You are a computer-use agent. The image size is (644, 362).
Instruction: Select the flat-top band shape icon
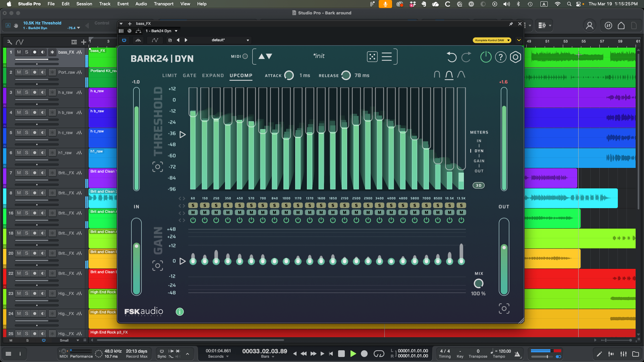coord(437,75)
